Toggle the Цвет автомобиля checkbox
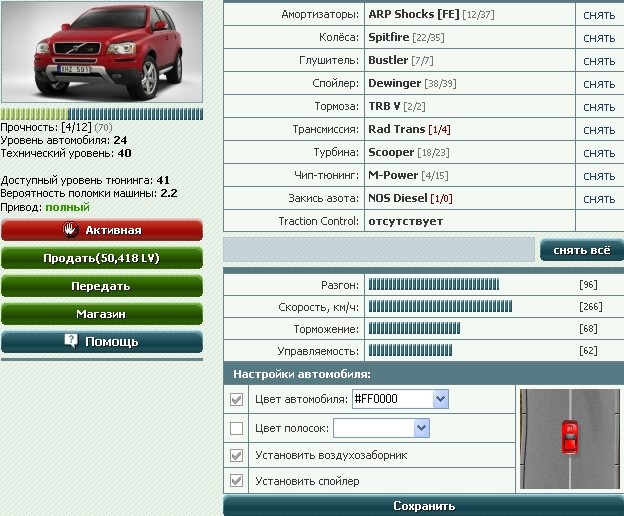The image size is (624, 516). (236, 399)
